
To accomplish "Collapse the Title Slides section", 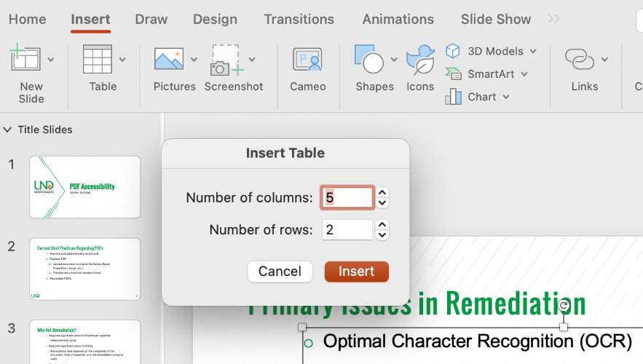I will pyautogui.click(x=7, y=130).
